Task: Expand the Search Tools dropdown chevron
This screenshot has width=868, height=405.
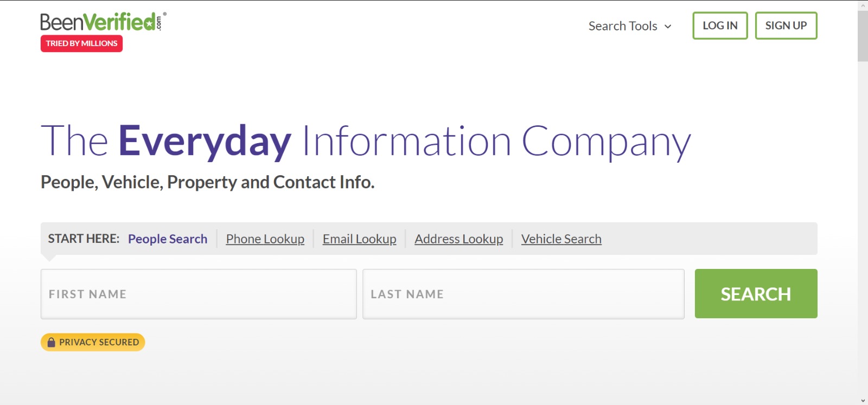Action: tap(668, 27)
